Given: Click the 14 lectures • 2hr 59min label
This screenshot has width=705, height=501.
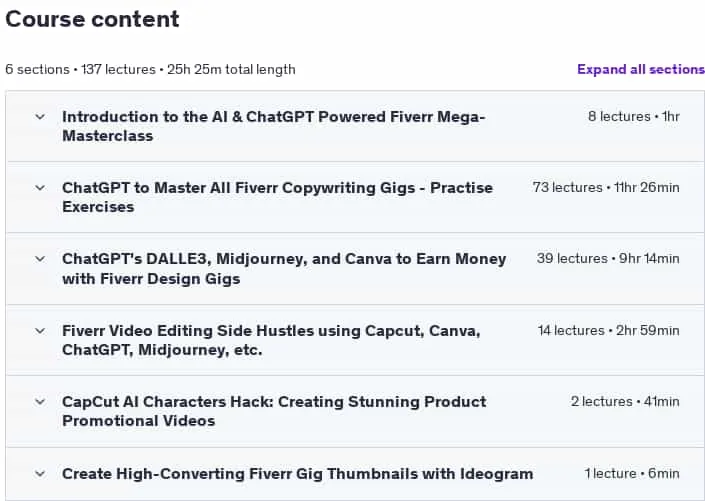Looking at the screenshot, I should click(x=609, y=331).
